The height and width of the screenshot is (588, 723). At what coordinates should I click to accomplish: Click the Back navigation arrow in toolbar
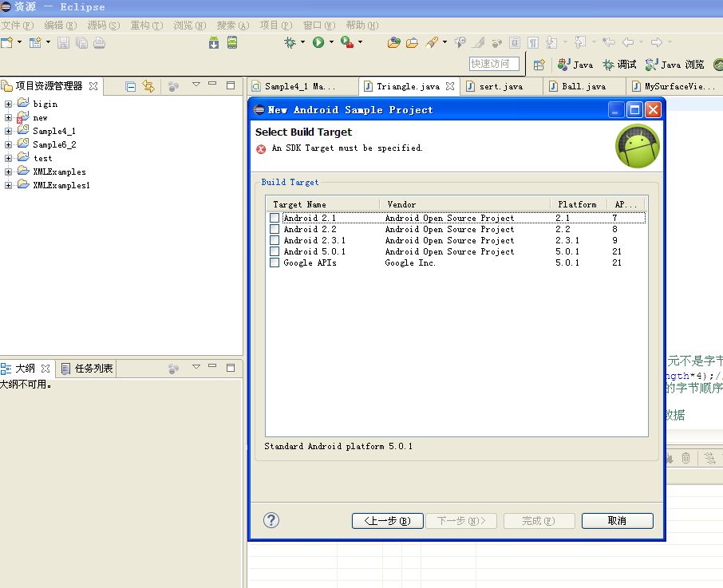point(628,42)
